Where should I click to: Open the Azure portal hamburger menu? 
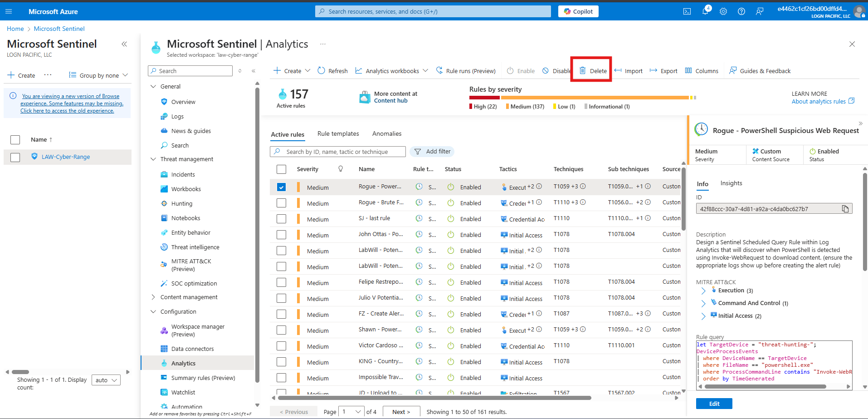[9, 11]
